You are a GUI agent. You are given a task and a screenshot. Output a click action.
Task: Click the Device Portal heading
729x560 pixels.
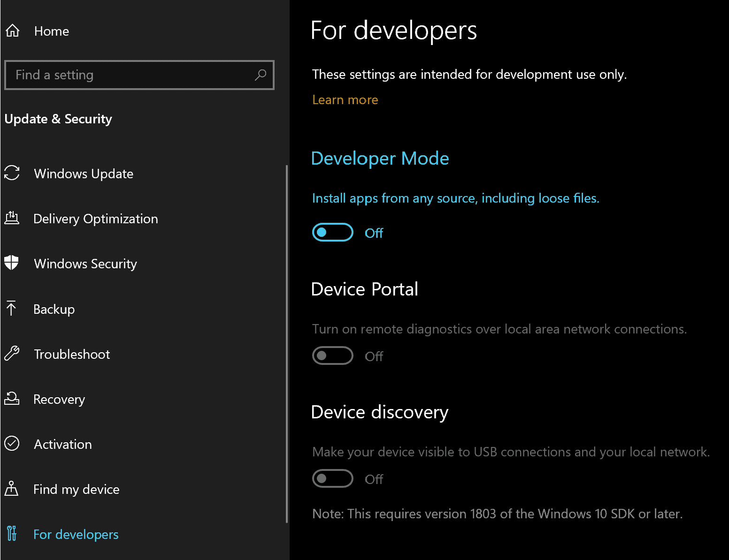pyautogui.click(x=365, y=289)
